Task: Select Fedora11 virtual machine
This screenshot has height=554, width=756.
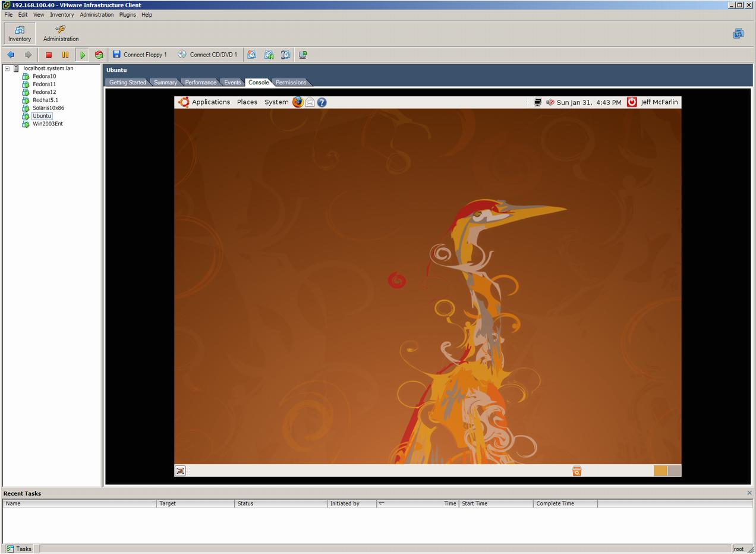Action: coord(44,84)
